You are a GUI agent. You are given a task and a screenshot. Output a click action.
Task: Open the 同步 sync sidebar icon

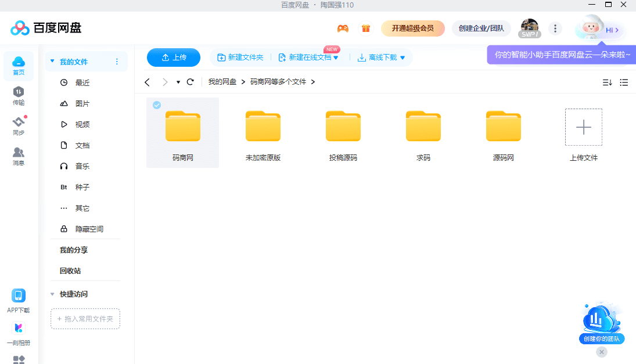(x=19, y=126)
